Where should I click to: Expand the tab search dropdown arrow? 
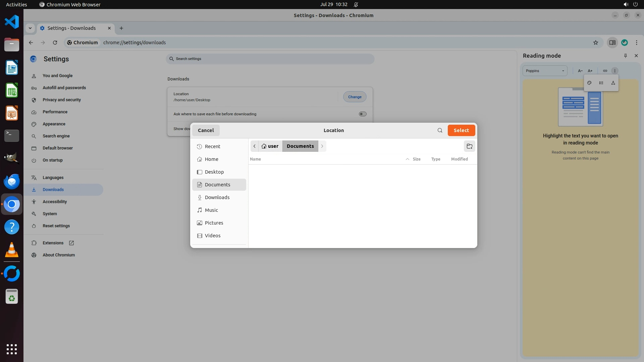[x=30, y=28]
